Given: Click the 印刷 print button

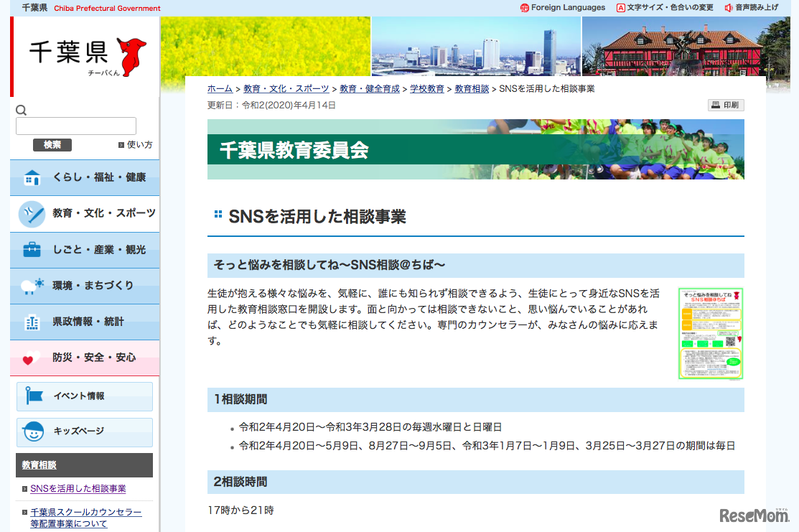Looking at the screenshot, I should (725, 105).
